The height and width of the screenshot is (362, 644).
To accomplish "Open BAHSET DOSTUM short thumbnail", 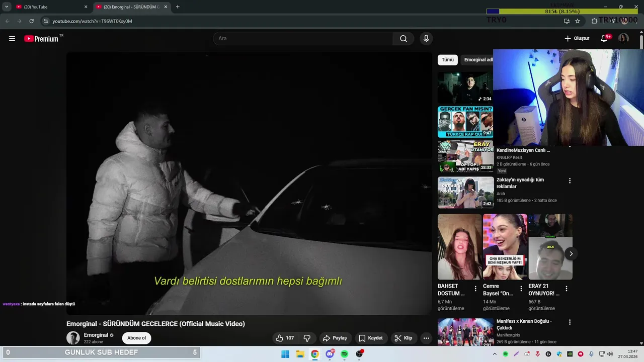I will pos(459,247).
